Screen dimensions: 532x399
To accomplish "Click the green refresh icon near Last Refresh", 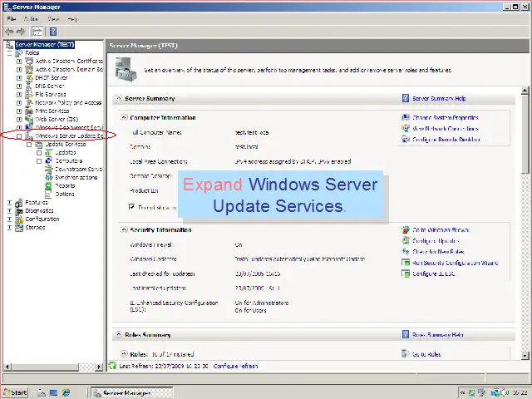I will [x=112, y=366].
